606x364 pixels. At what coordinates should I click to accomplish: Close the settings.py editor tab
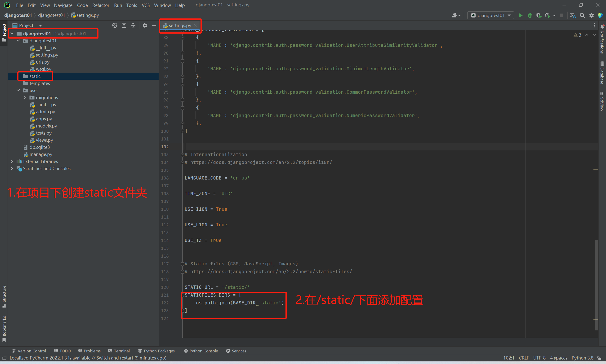(195, 25)
